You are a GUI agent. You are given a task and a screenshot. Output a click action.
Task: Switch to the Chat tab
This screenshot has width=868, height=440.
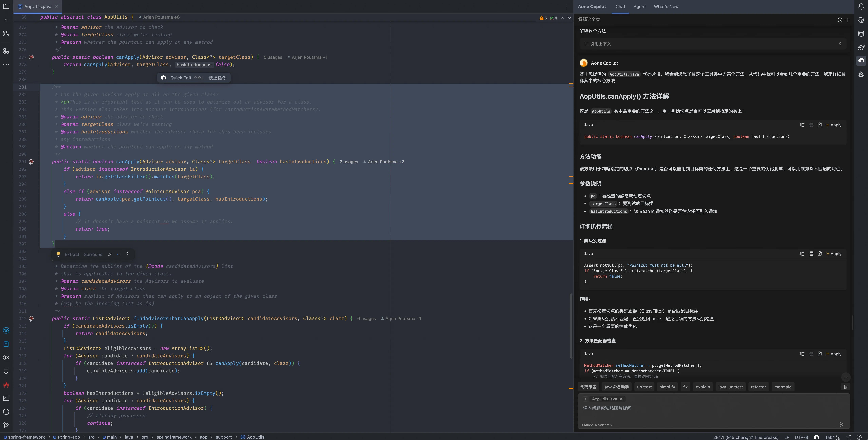click(620, 6)
